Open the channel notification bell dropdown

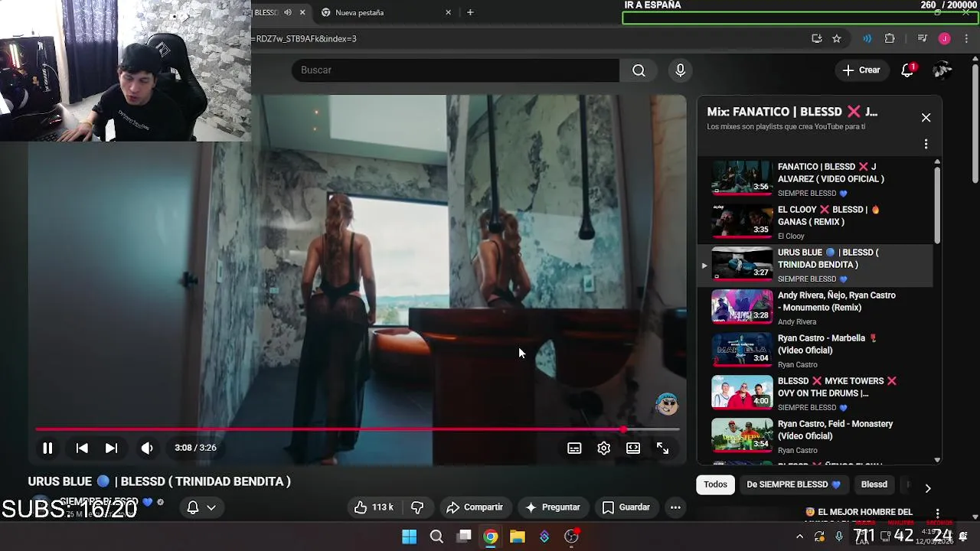(201, 507)
